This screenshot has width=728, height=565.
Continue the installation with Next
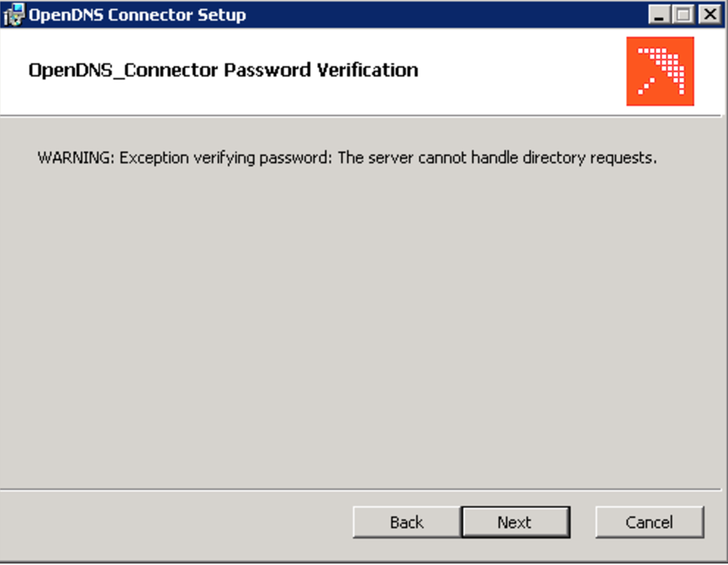[515, 522]
